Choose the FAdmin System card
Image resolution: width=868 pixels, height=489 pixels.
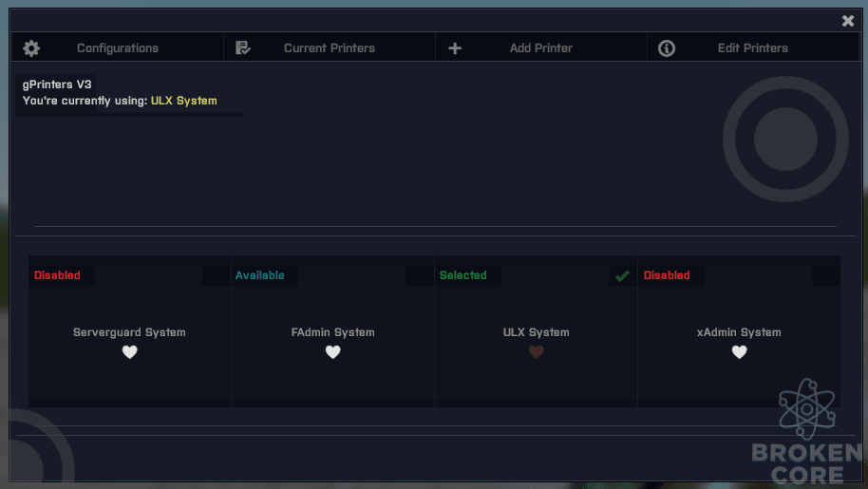[x=332, y=331]
